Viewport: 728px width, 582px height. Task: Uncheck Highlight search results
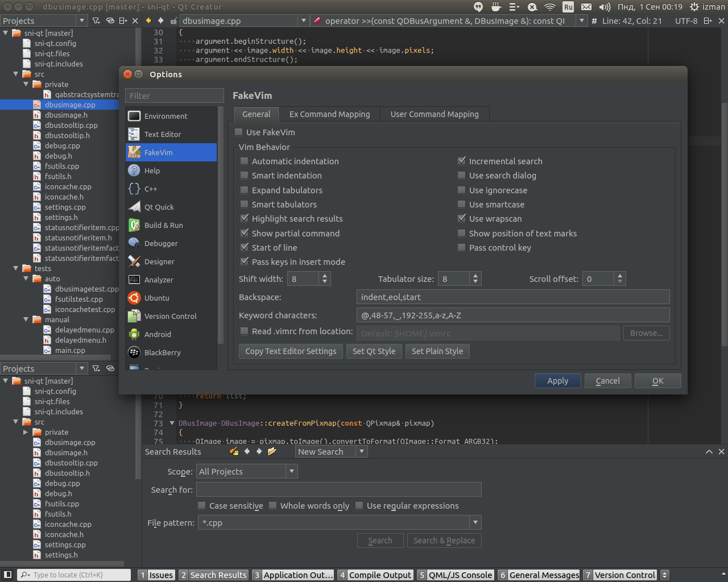click(x=245, y=218)
